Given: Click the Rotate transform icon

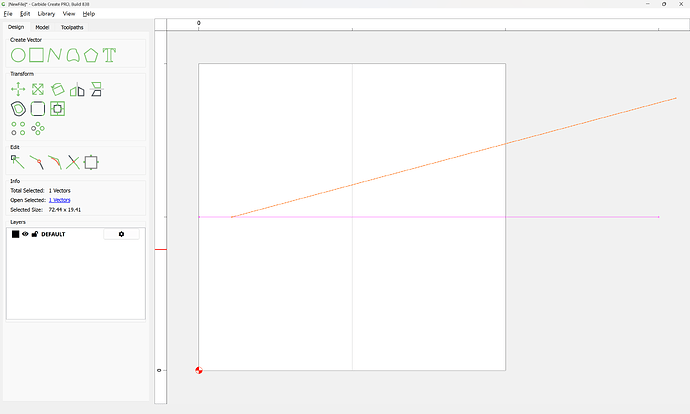Looking at the screenshot, I should pyautogui.click(x=58, y=90).
